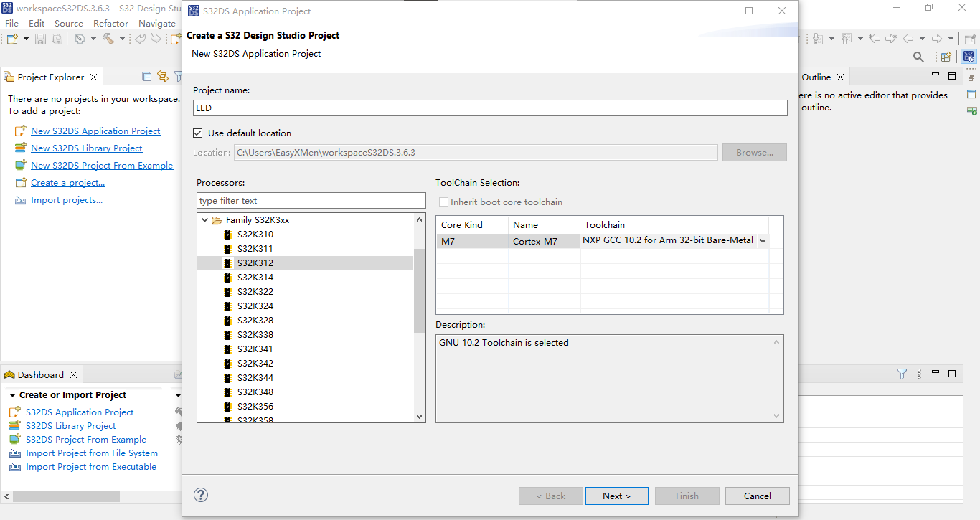This screenshot has width=980, height=520.
Task: Click the Last Edit Location icon
Action: coord(875,39)
